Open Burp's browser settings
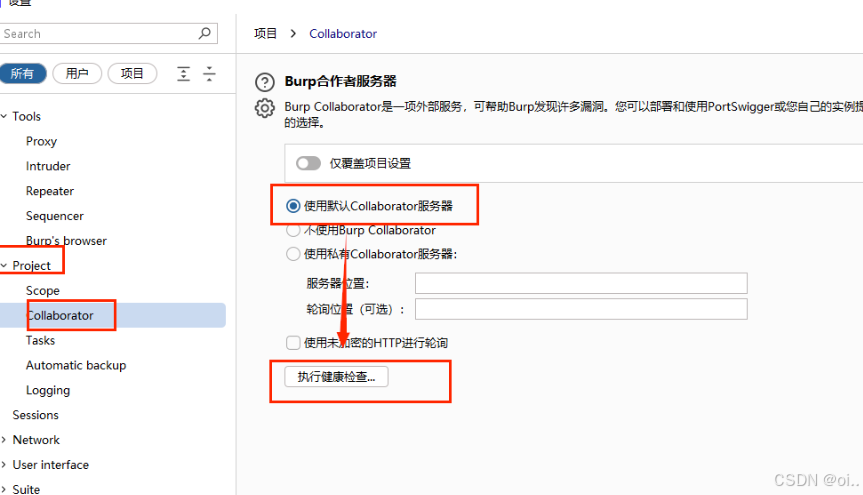The height and width of the screenshot is (495, 863). tap(66, 241)
